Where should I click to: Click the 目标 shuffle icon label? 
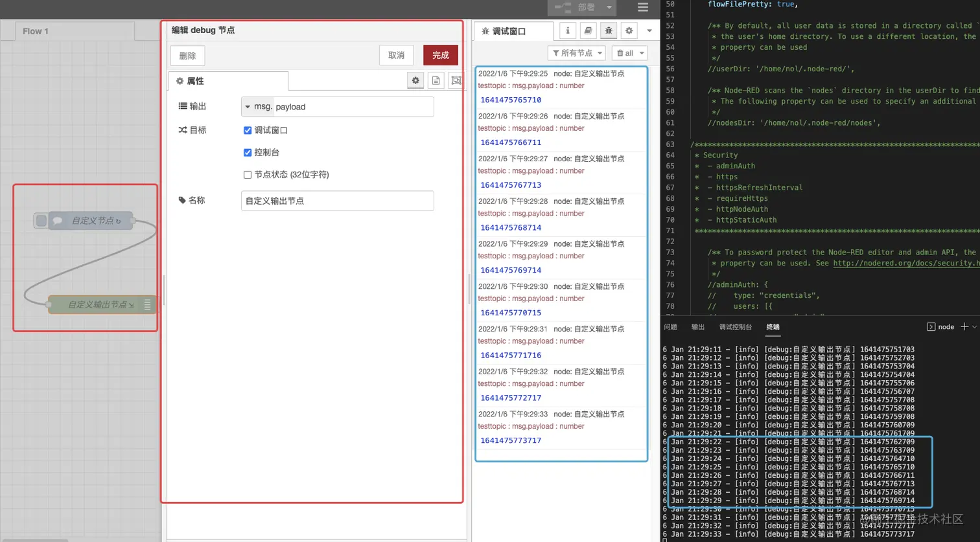[x=192, y=130]
